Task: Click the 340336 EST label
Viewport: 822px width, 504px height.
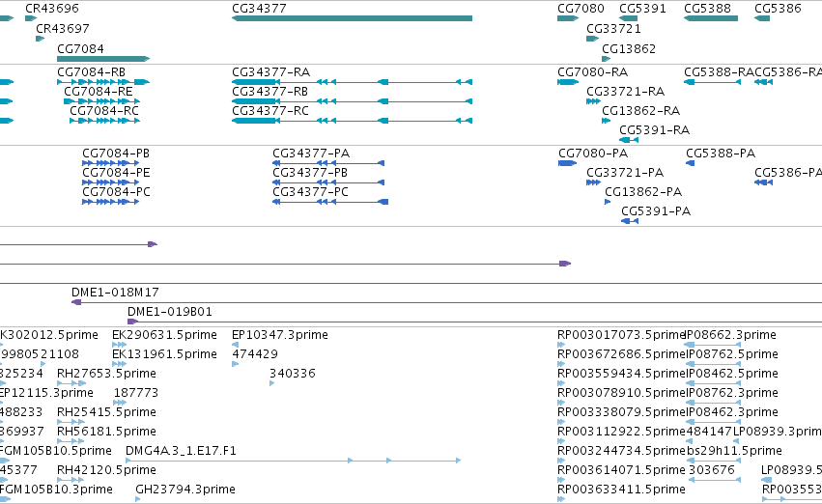Action: pos(293,373)
